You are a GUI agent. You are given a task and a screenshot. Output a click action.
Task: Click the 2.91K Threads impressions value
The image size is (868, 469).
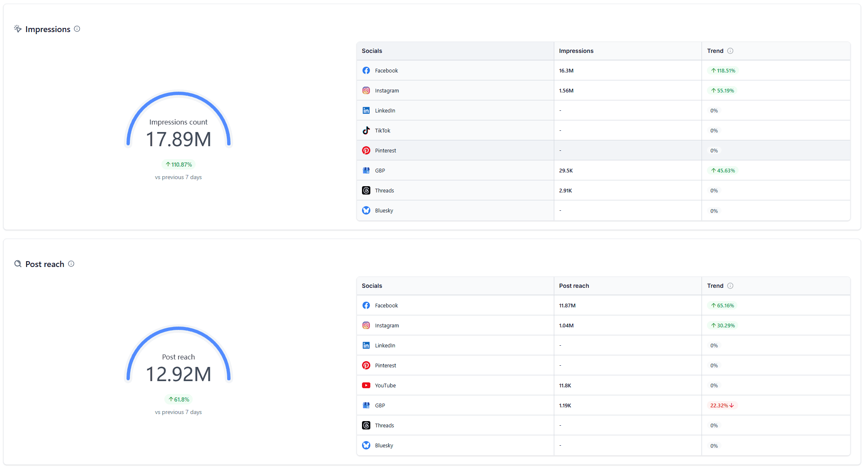pyautogui.click(x=565, y=191)
